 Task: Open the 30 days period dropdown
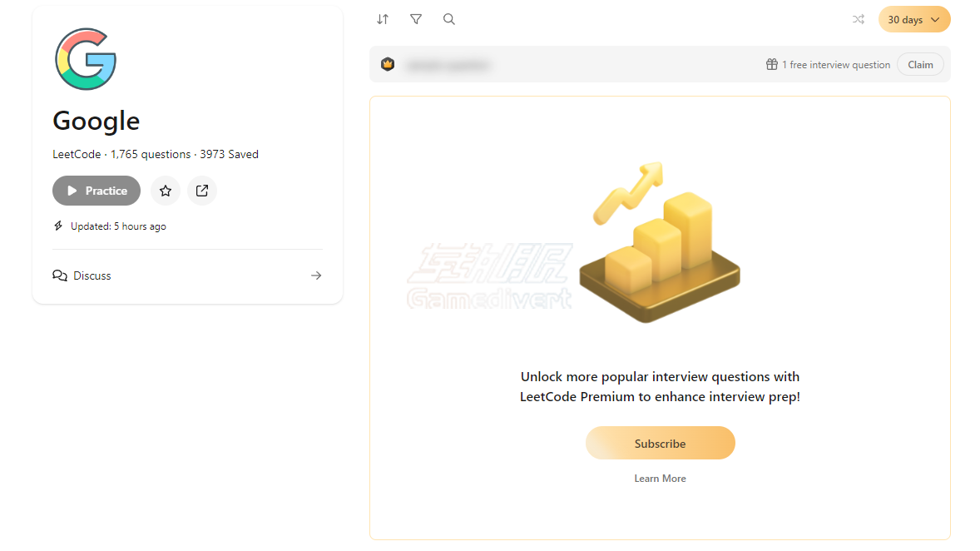point(913,19)
